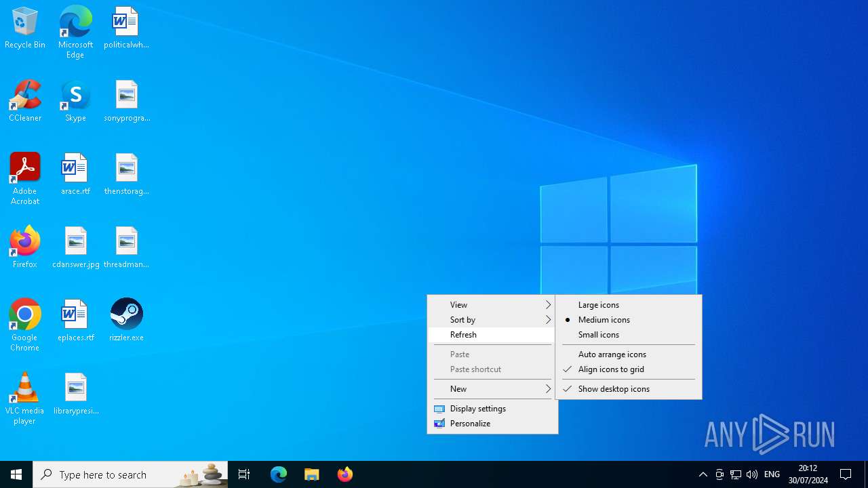The image size is (868, 488).
Task: Select the librarypresi... image file icon
Action: [x=75, y=394]
